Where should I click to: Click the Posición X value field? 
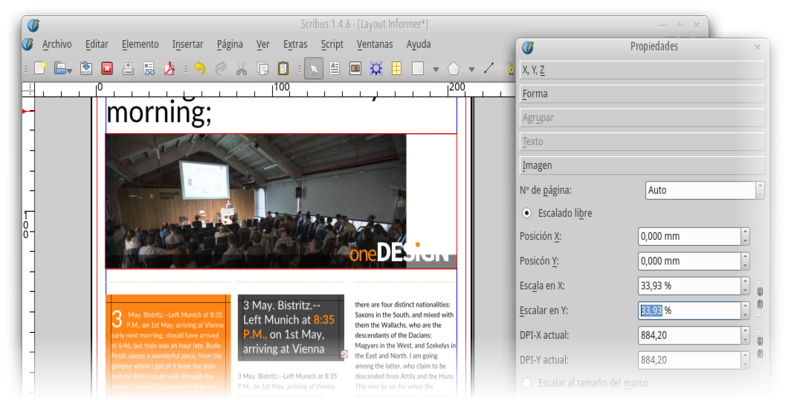[x=689, y=236]
